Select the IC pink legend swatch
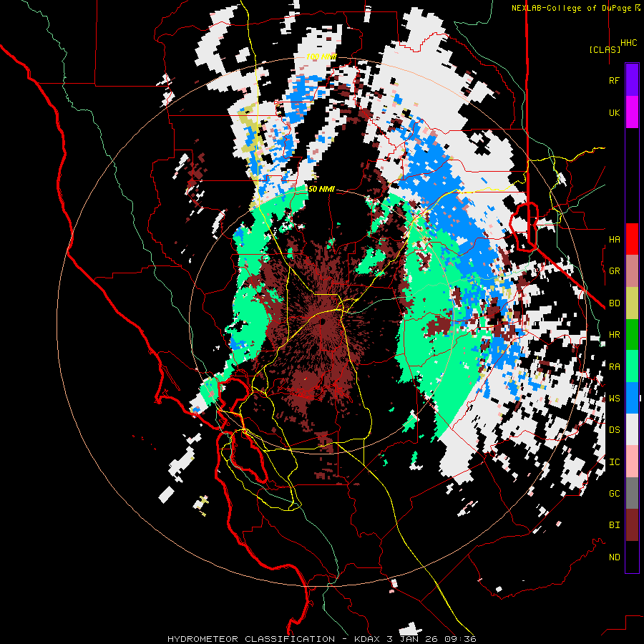The height and width of the screenshot is (644, 644). click(x=632, y=462)
